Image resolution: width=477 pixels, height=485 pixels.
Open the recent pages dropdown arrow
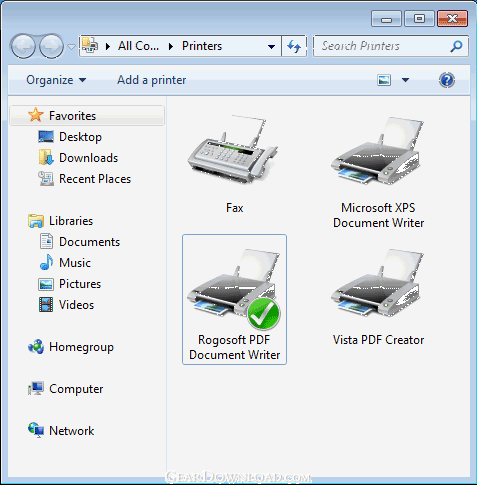click(x=71, y=47)
